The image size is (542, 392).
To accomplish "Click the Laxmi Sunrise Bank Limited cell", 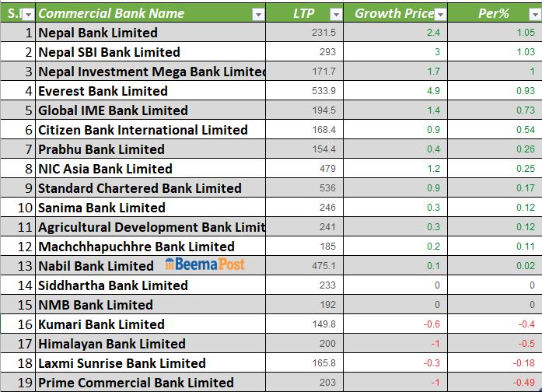I will point(121,363).
